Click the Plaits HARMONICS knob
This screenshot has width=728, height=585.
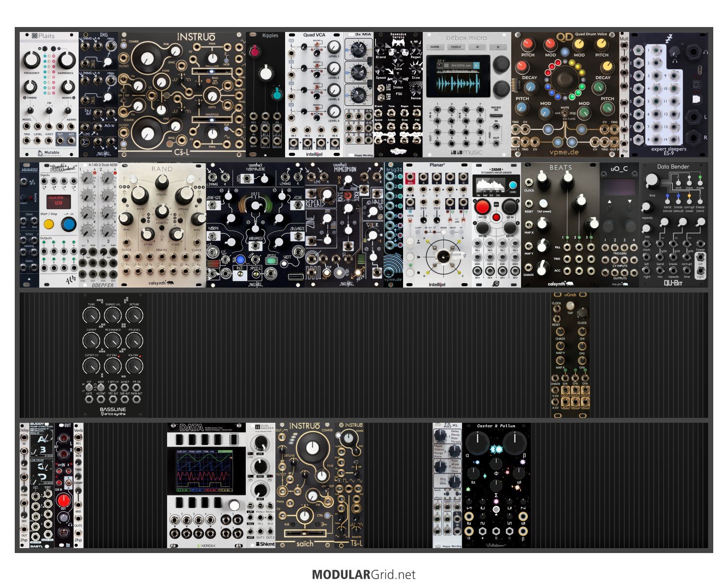(x=66, y=60)
